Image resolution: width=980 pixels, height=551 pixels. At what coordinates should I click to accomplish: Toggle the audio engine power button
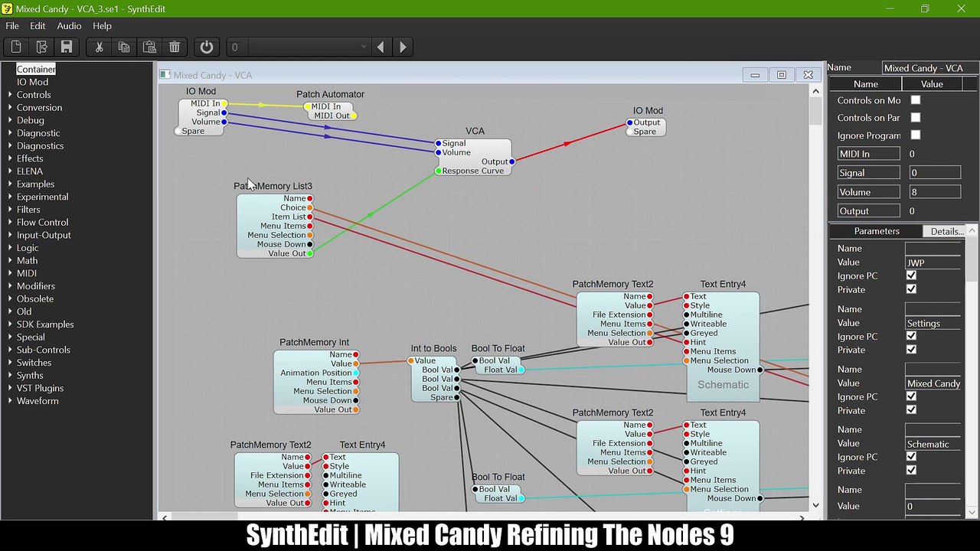click(207, 47)
